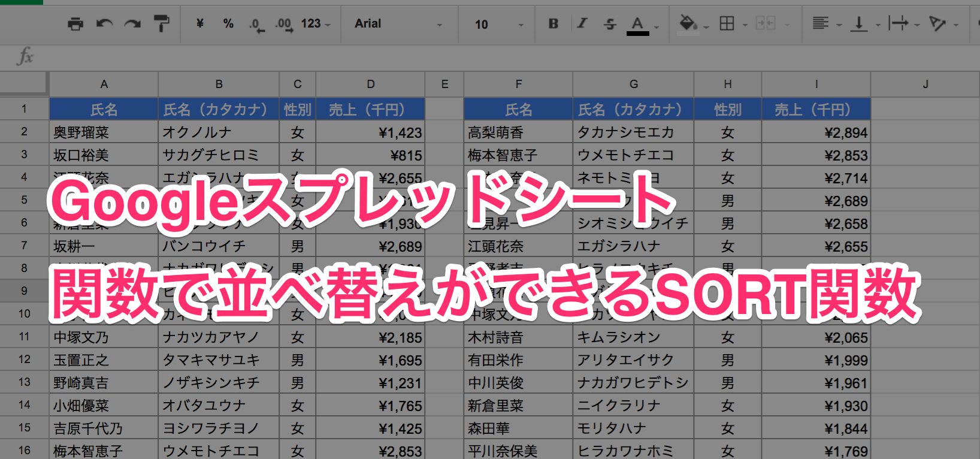This screenshot has height=459, width=980.
Task: Click cell I2 value ¥2,894
Action: tap(816, 132)
